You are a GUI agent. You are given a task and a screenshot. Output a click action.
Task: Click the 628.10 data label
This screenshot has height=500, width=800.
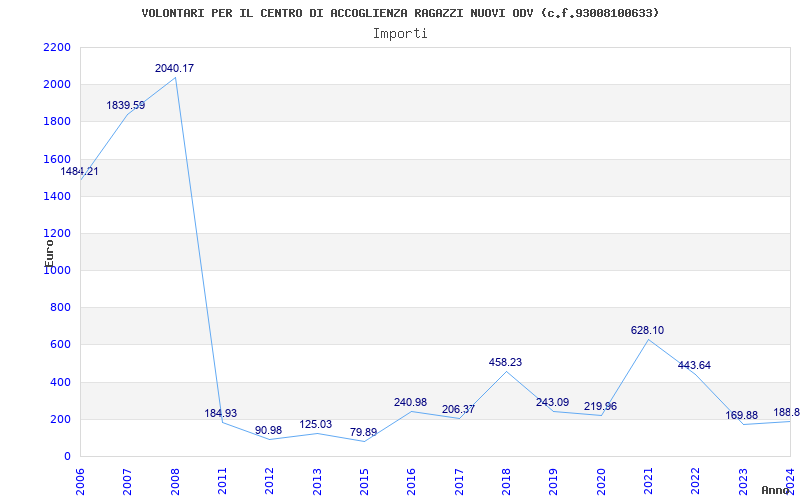pos(647,331)
